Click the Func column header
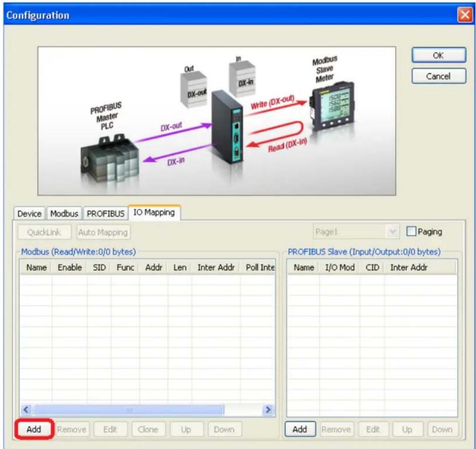476x449 pixels. (x=126, y=267)
